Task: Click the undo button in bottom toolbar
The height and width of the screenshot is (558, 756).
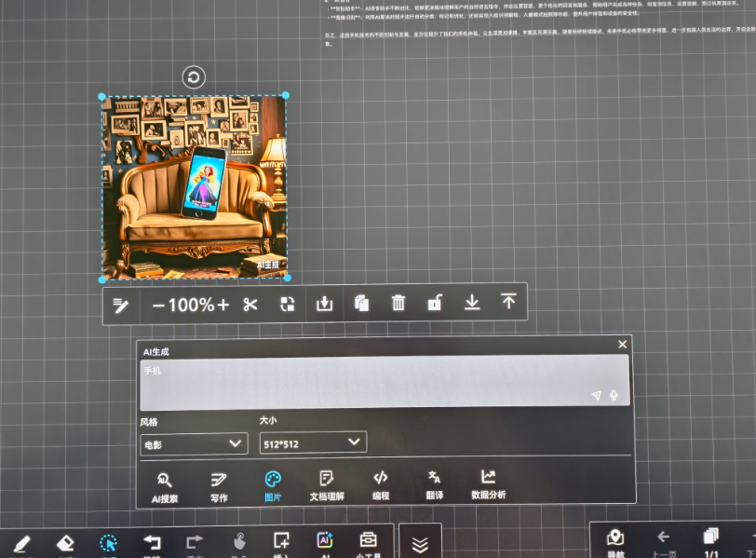Action: 152,543
